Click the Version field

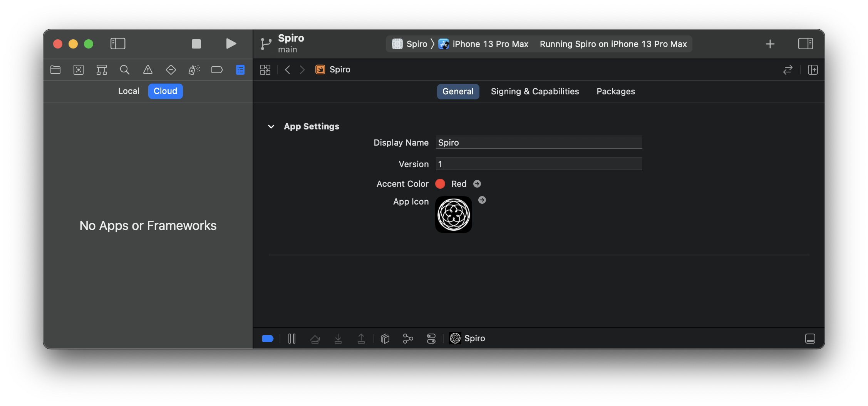tap(539, 164)
